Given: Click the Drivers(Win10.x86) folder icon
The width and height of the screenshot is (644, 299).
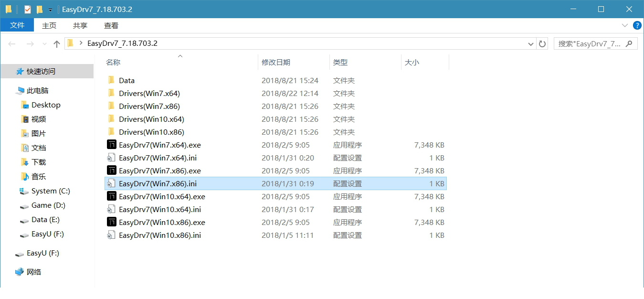Looking at the screenshot, I should [x=111, y=132].
